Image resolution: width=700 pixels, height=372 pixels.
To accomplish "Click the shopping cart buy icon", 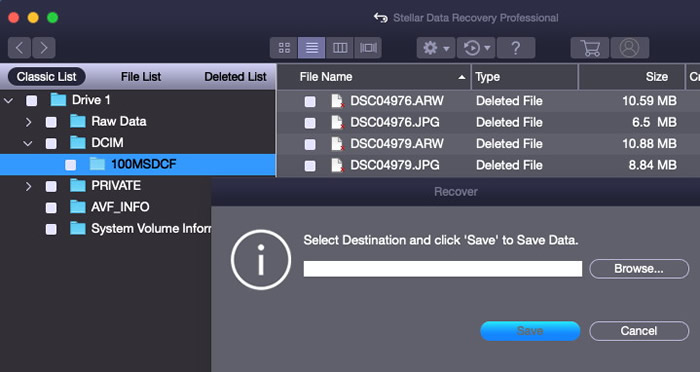I will coord(590,48).
